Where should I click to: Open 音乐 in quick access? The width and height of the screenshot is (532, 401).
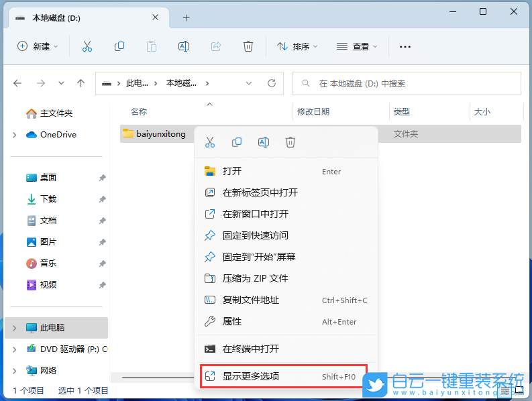42,264
